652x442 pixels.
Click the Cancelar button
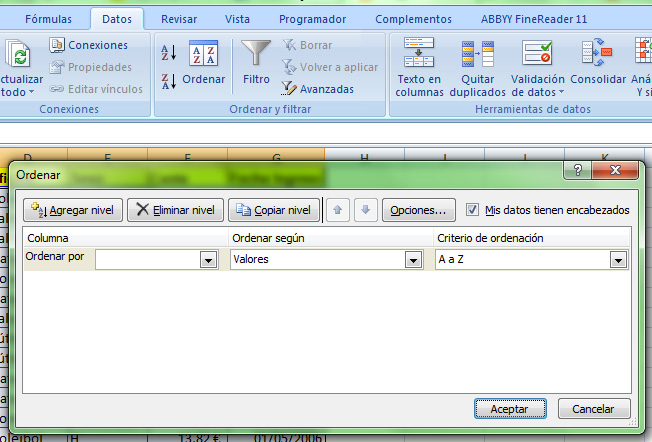pos(593,409)
